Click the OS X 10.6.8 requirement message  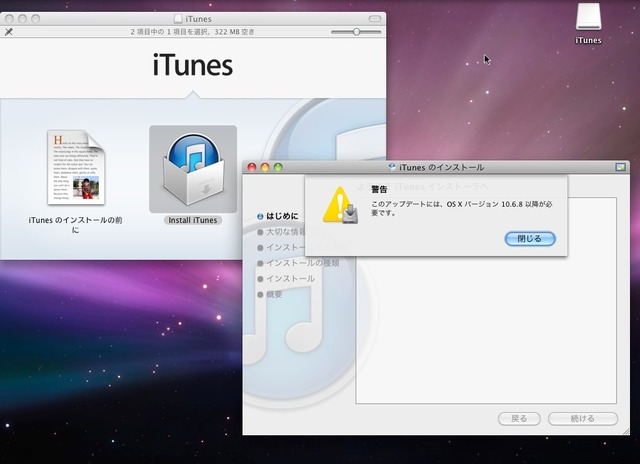(x=461, y=208)
